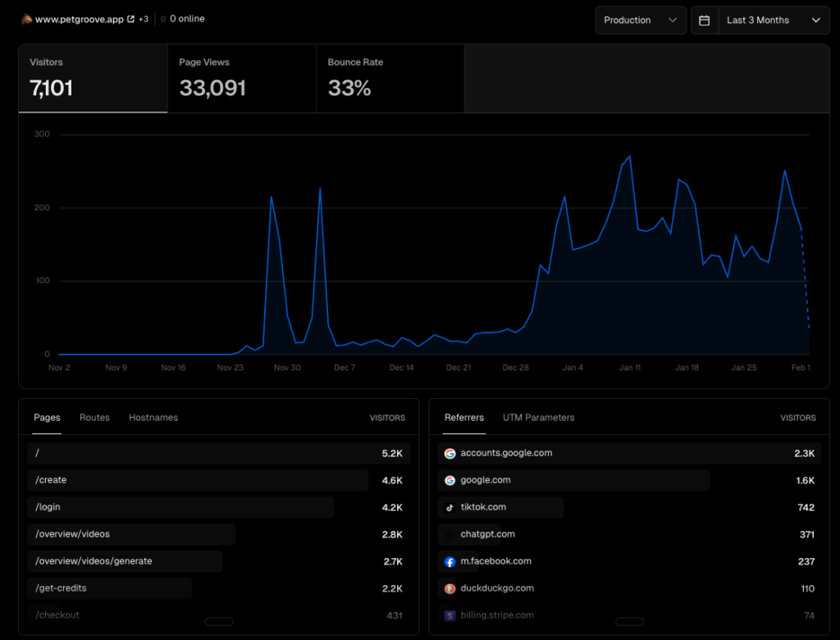Click expand handle below the Pages list
840x640 pixels.
point(219,622)
